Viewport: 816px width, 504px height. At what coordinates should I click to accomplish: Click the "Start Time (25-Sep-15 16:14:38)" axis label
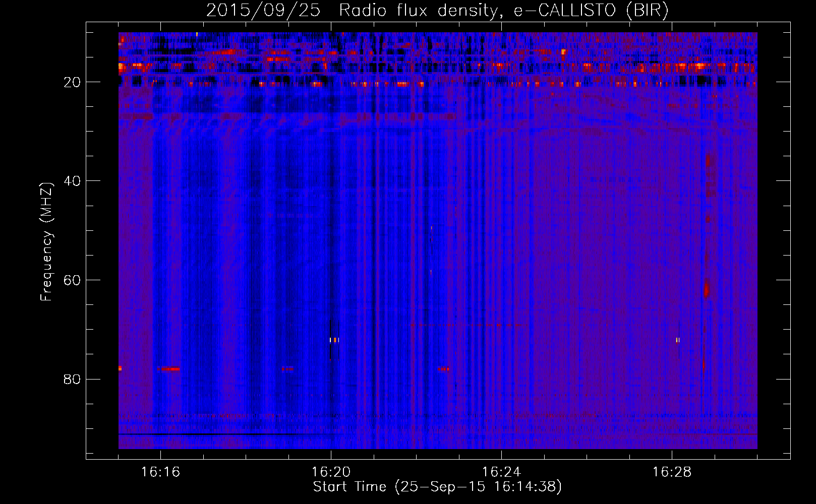(437, 487)
